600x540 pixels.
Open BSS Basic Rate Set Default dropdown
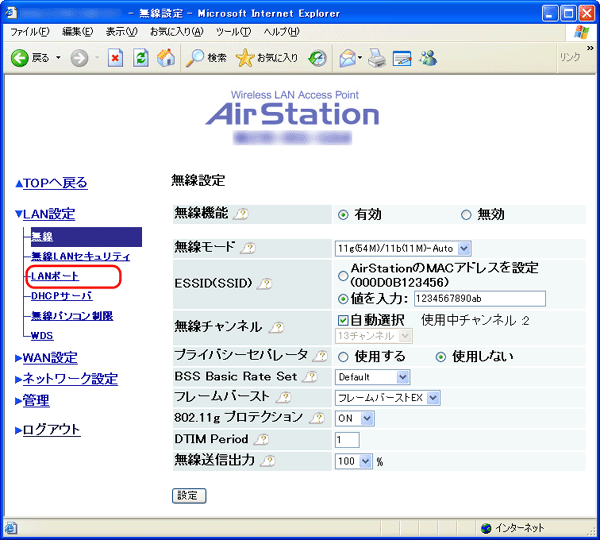[373, 377]
